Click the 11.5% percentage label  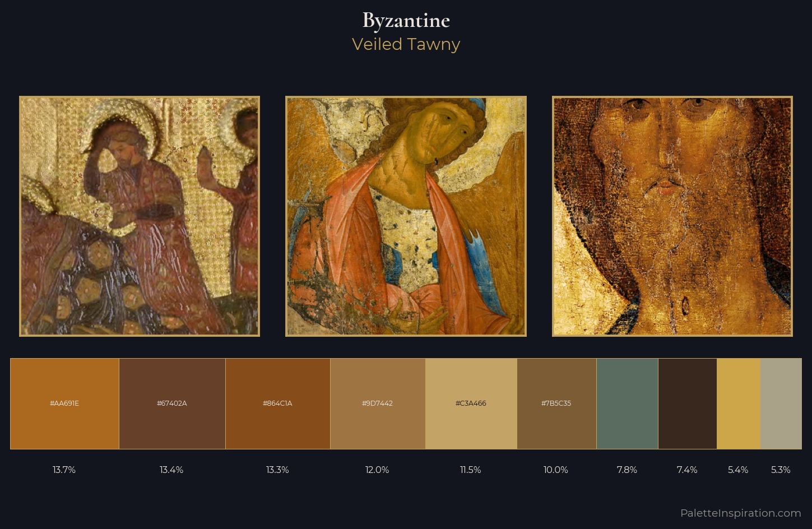471,470
